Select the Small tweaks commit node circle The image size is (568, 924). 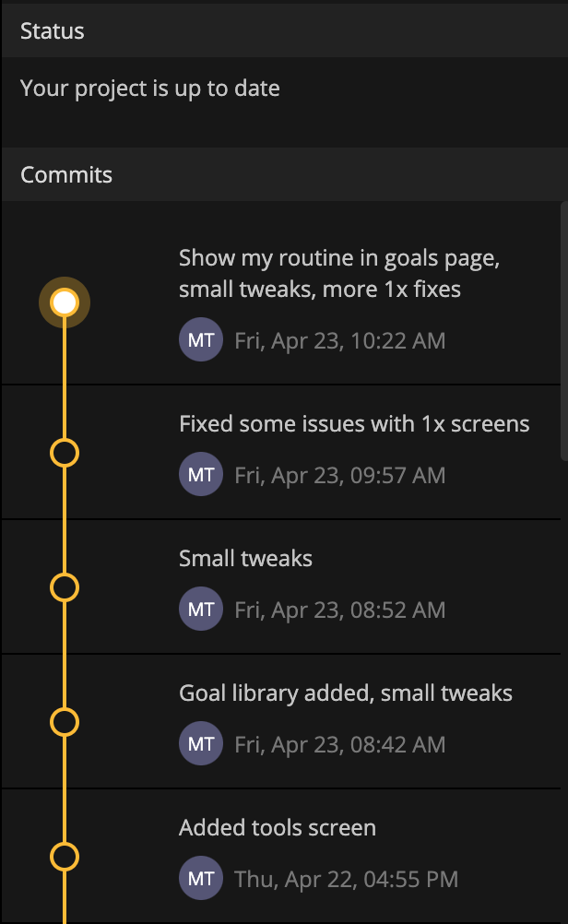click(x=65, y=587)
